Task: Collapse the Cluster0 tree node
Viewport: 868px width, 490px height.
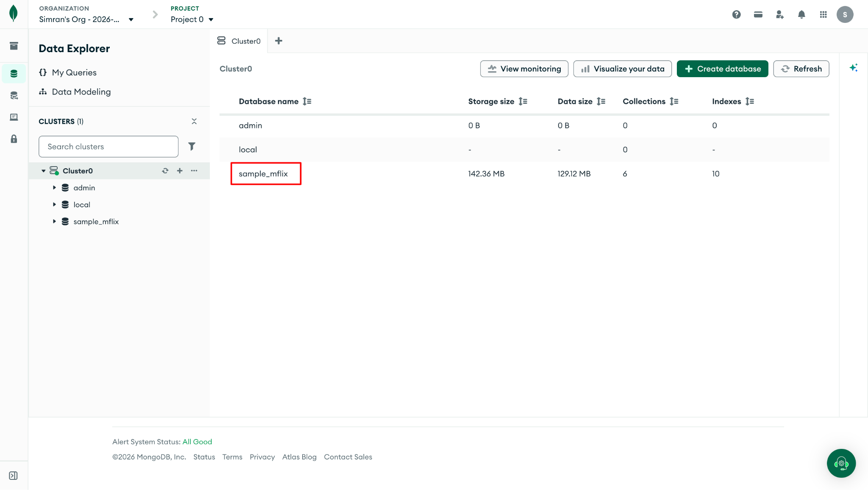Action: click(x=43, y=171)
